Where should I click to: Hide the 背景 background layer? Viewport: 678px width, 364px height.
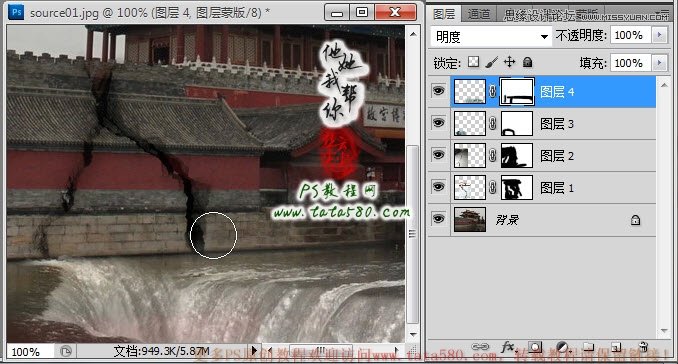438,219
